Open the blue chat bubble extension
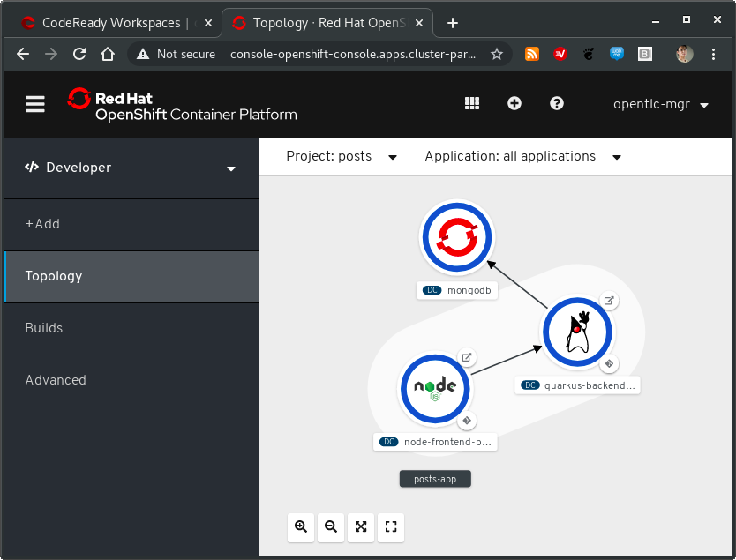This screenshot has width=736, height=560. click(616, 55)
